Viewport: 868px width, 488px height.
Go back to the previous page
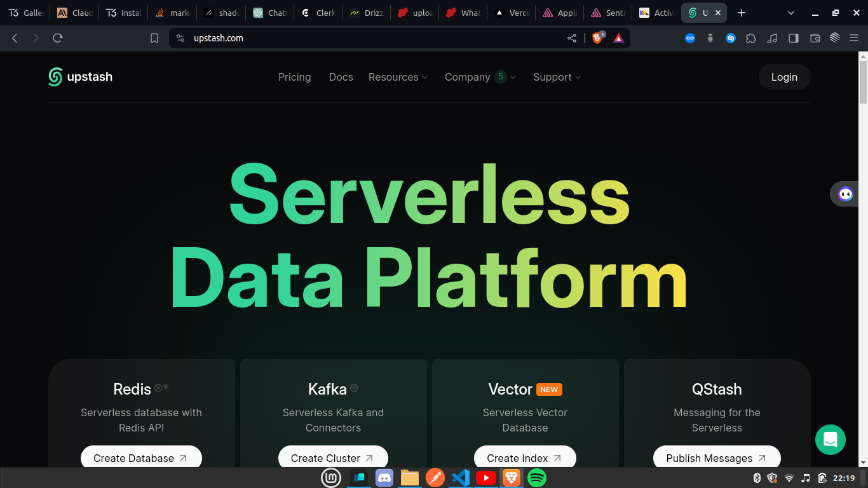[x=15, y=38]
